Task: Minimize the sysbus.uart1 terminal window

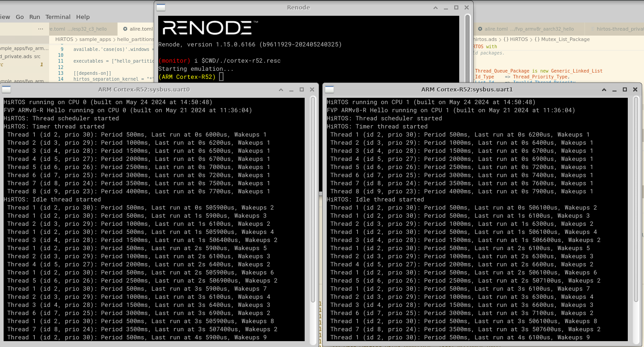Action: click(614, 90)
